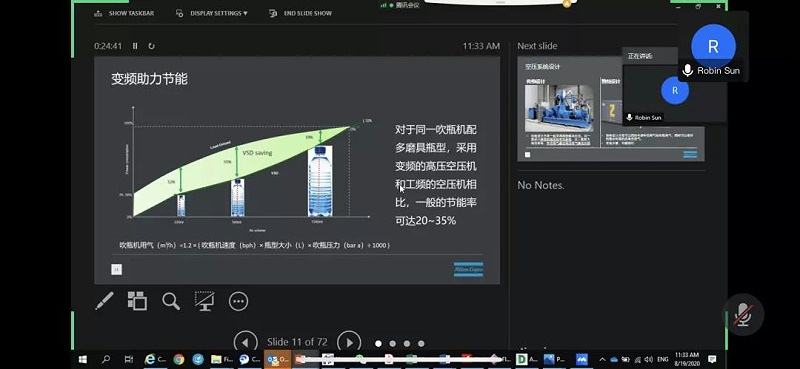
Task: Toggle black out slide show screen
Action: 204,301
